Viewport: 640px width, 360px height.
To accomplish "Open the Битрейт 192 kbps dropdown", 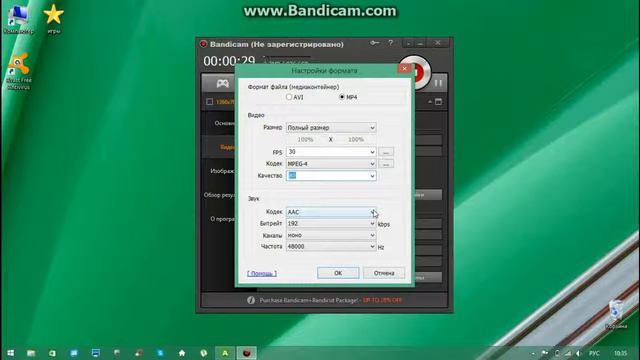I will 331,224.
